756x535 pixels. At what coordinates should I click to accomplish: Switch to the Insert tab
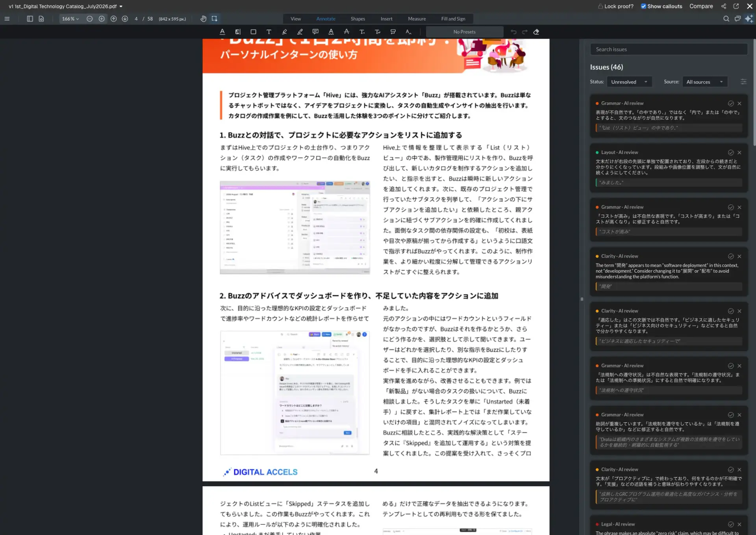click(386, 19)
